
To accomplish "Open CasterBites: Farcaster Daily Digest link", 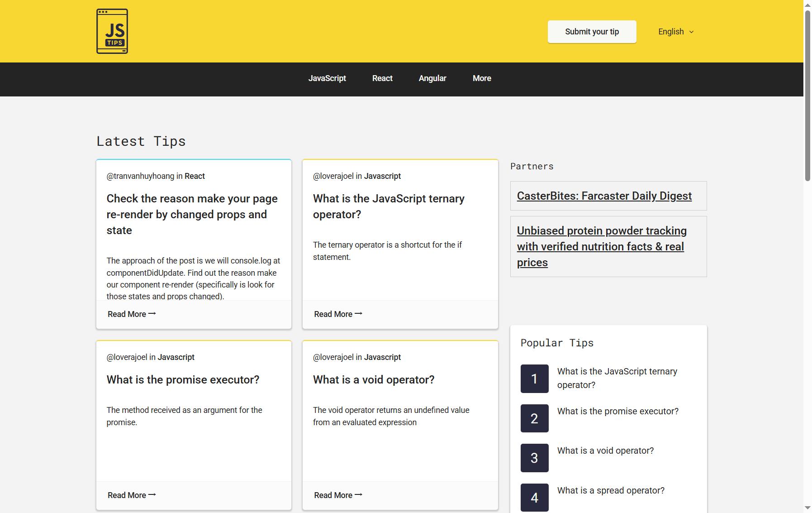I will pyautogui.click(x=604, y=196).
